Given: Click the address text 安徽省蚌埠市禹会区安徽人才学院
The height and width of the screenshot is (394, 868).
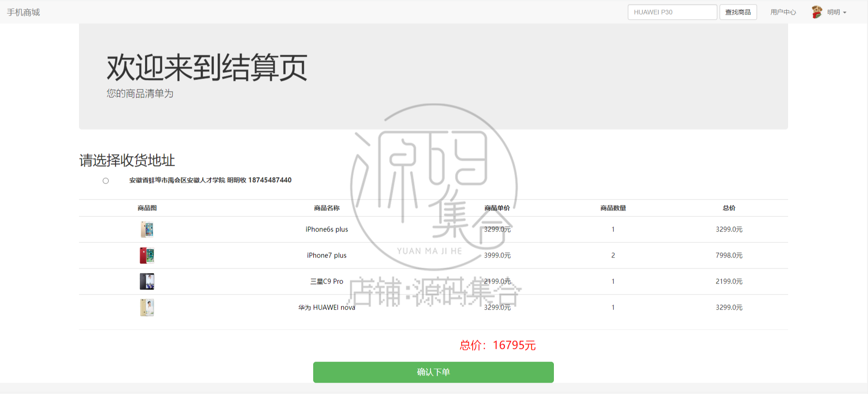Looking at the screenshot, I should click(x=177, y=180).
